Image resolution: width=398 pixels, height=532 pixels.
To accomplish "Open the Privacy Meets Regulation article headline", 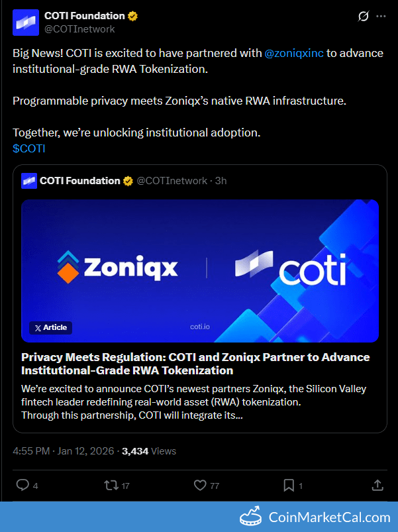I will pos(195,364).
